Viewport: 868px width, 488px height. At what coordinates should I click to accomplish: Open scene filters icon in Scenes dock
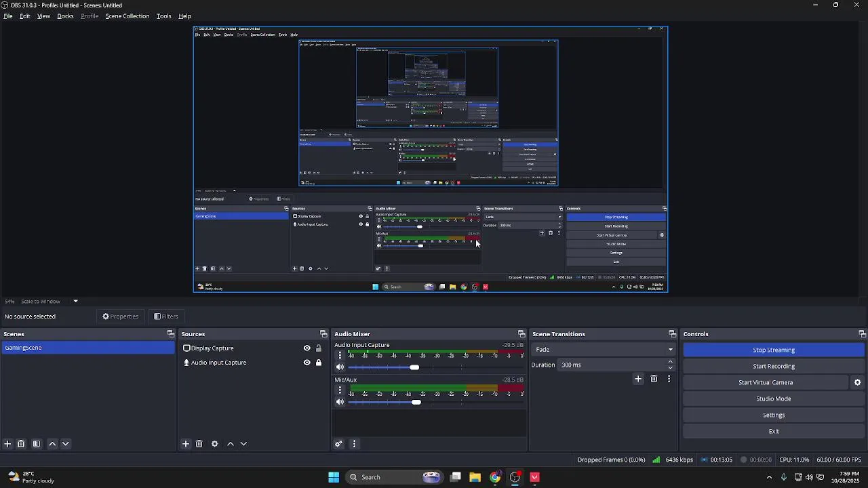point(37,444)
